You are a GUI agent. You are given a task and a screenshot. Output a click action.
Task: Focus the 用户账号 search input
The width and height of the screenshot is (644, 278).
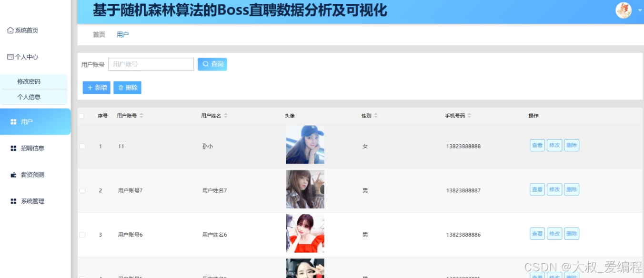(x=151, y=64)
